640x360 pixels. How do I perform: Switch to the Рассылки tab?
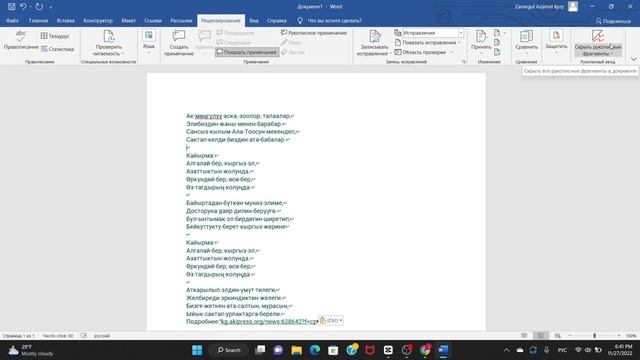tap(181, 20)
